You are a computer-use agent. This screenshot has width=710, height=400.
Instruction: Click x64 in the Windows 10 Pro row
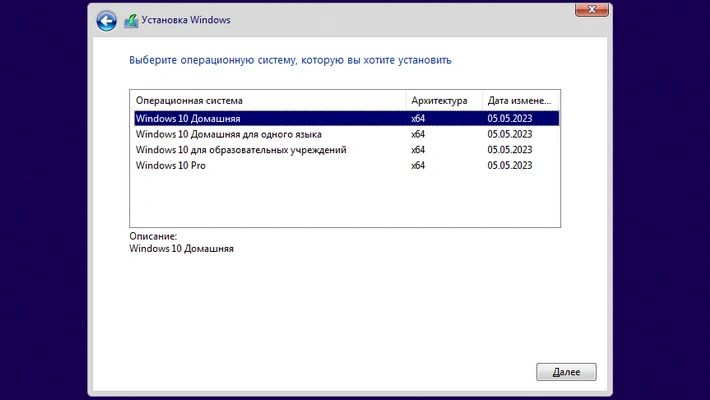coord(418,165)
